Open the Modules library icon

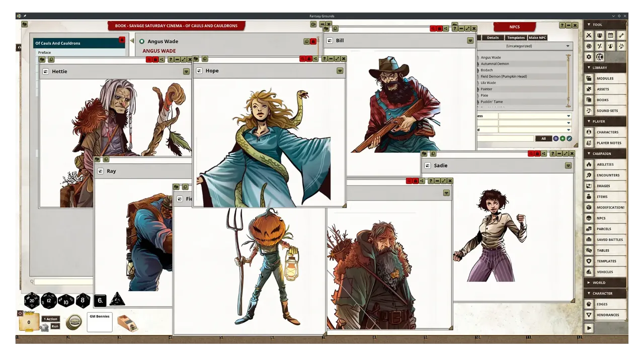point(589,78)
